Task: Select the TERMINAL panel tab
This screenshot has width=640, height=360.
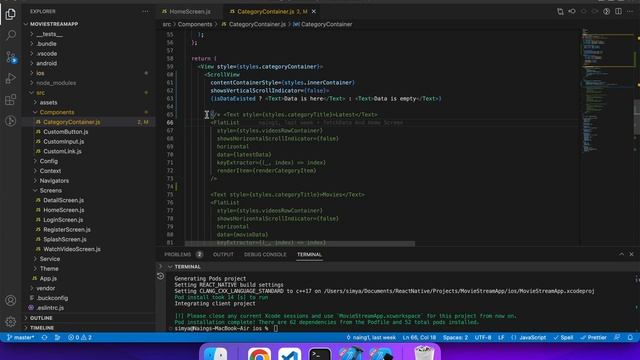Action: 309,254
